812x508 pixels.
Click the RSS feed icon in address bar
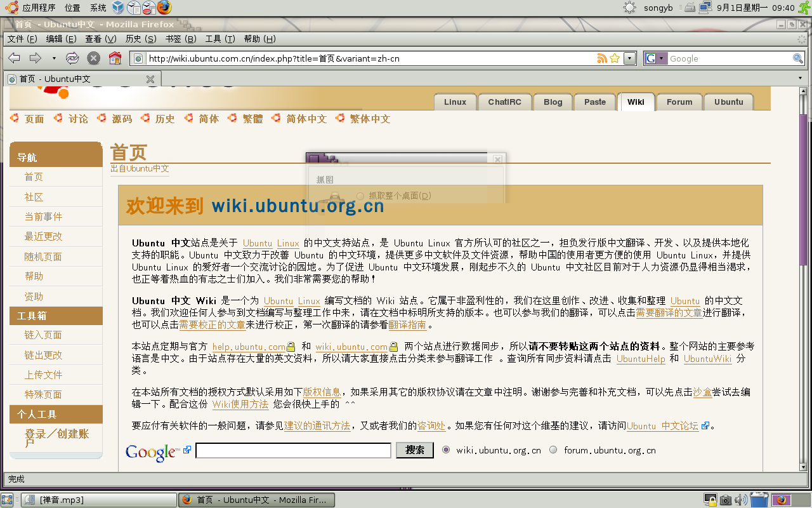pos(602,58)
